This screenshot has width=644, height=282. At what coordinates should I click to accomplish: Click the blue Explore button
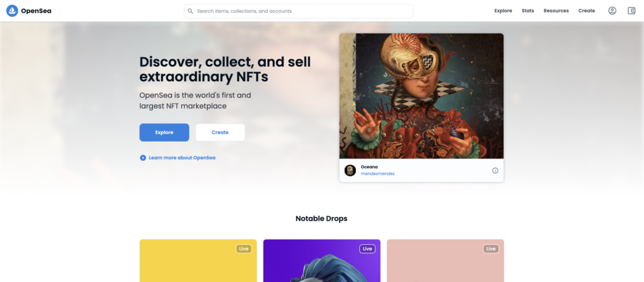tap(164, 132)
